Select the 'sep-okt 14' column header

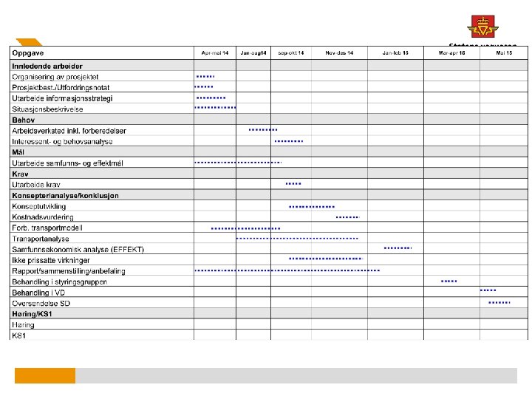tap(291, 53)
